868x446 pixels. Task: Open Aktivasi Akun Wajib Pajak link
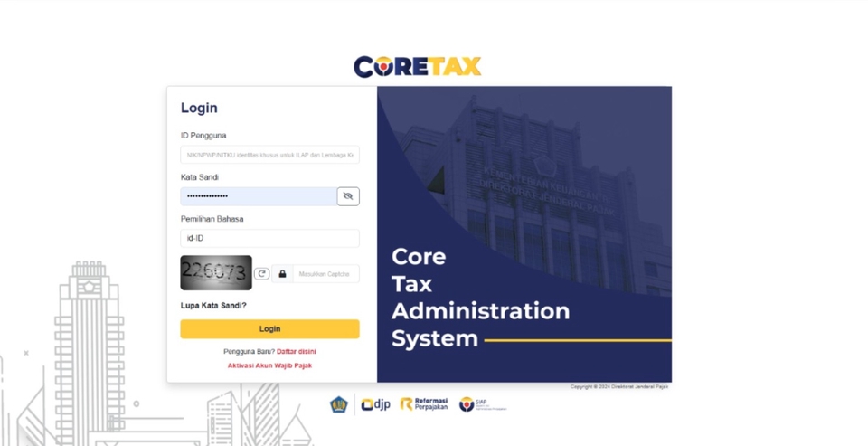(x=270, y=365)
